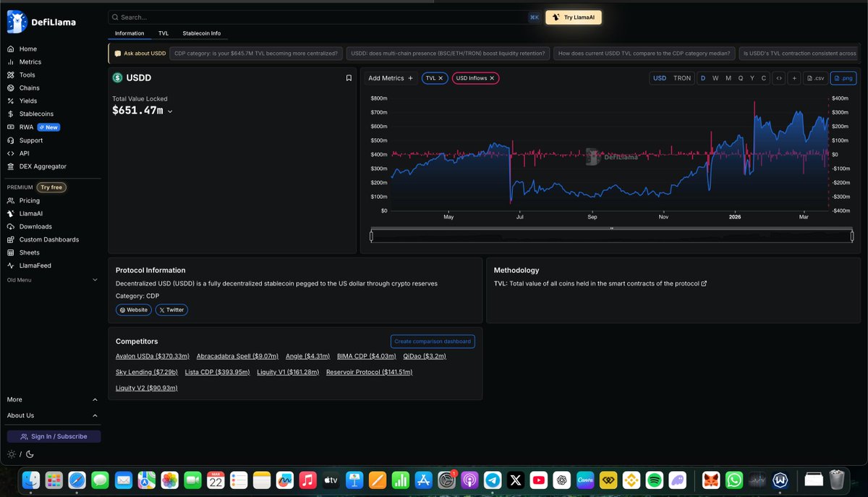Set chart interval to Y (yearly)
Screen dimensions: 868x497
click(x=752, y=78)
